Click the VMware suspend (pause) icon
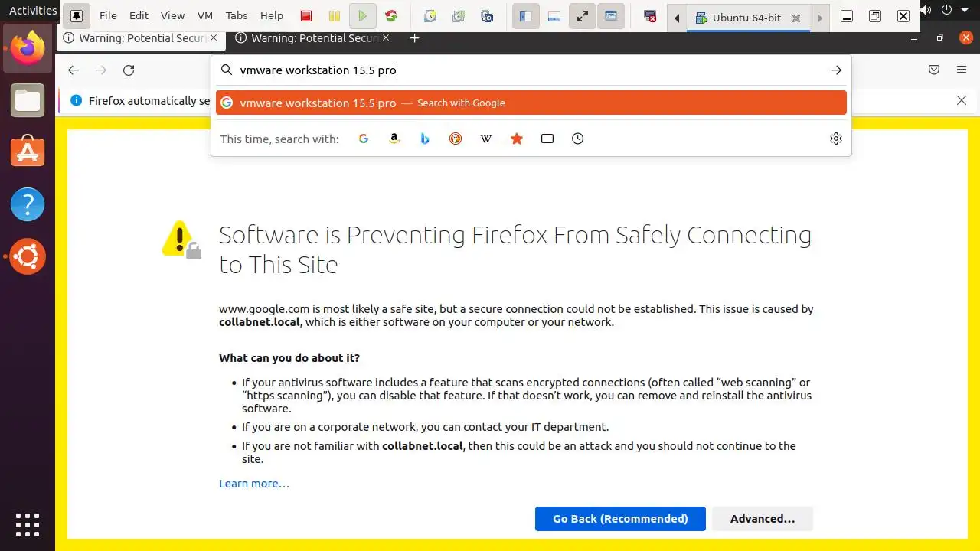The width and height of the screenshot is (980, 551). (334, 16)
